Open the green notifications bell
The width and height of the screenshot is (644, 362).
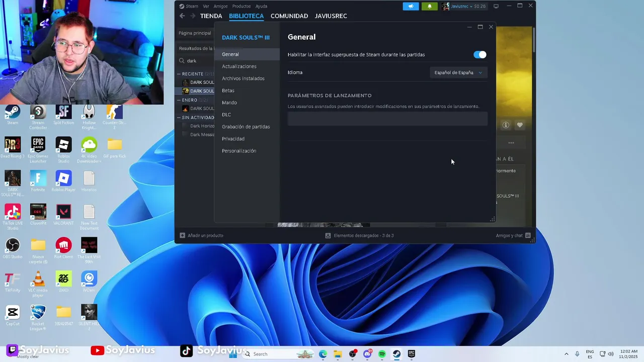coord(430,6)
